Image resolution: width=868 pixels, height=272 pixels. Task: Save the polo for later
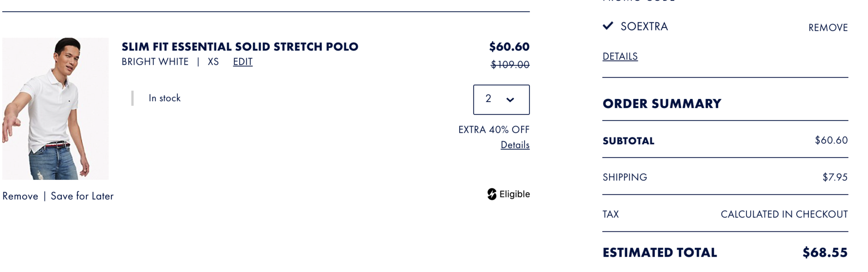click(82, 196)
